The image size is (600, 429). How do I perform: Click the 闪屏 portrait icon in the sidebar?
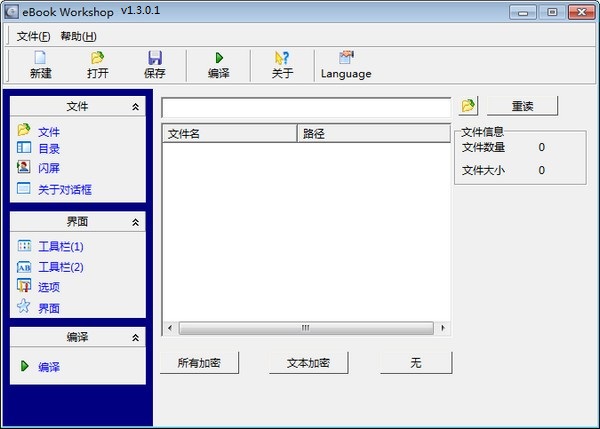pos(23,166)
